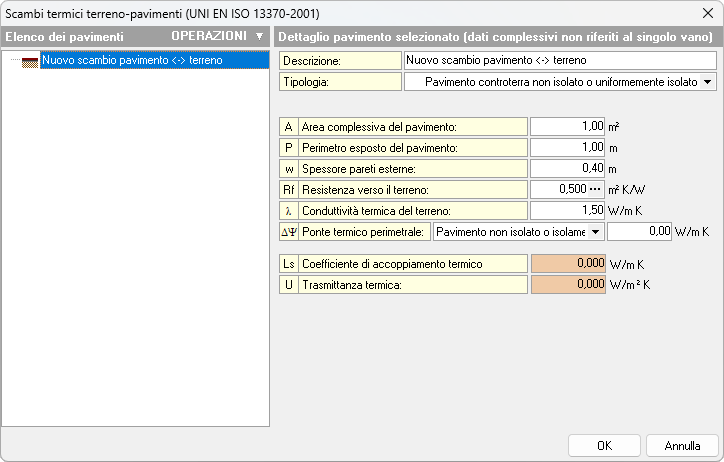
Task: Click the Perimetro esposto del pavimento value field
Action: pyautogui.click(x=568, y=148)
